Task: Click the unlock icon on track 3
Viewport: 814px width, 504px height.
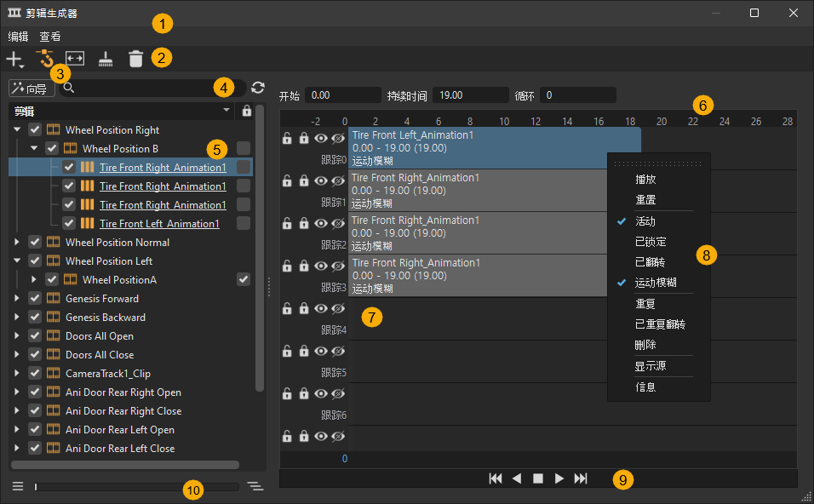Action: pyautogui.click(x=287, y=266)
